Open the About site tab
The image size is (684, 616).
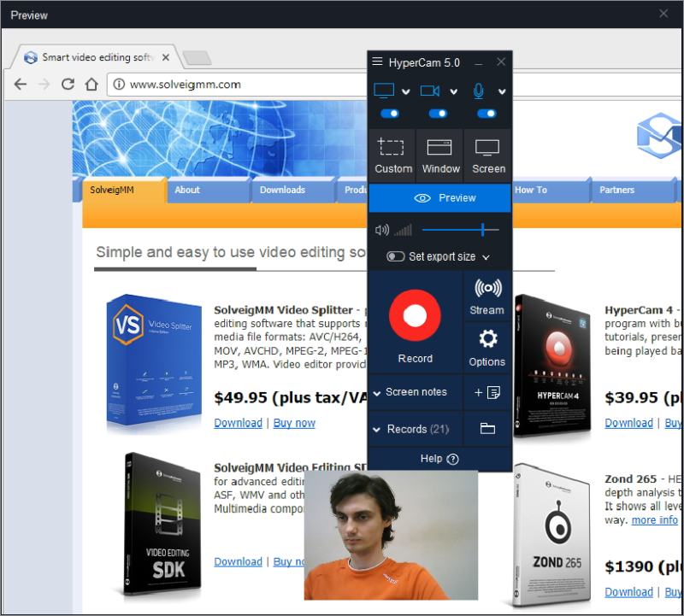[209, 190]
